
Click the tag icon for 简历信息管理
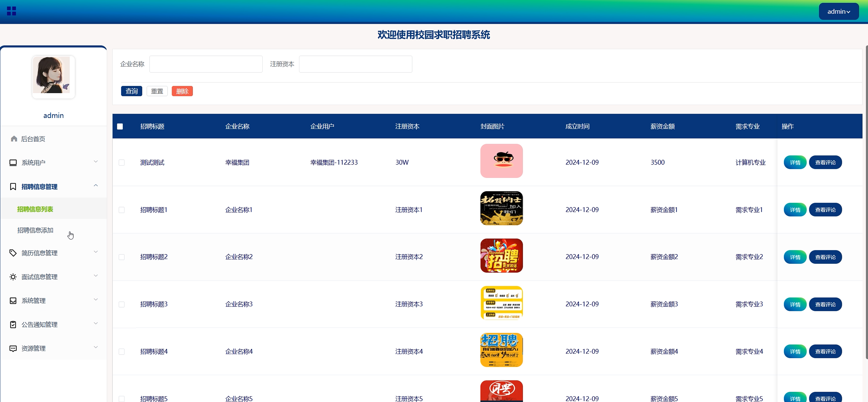pyautogui.click(x=13, y=253)
